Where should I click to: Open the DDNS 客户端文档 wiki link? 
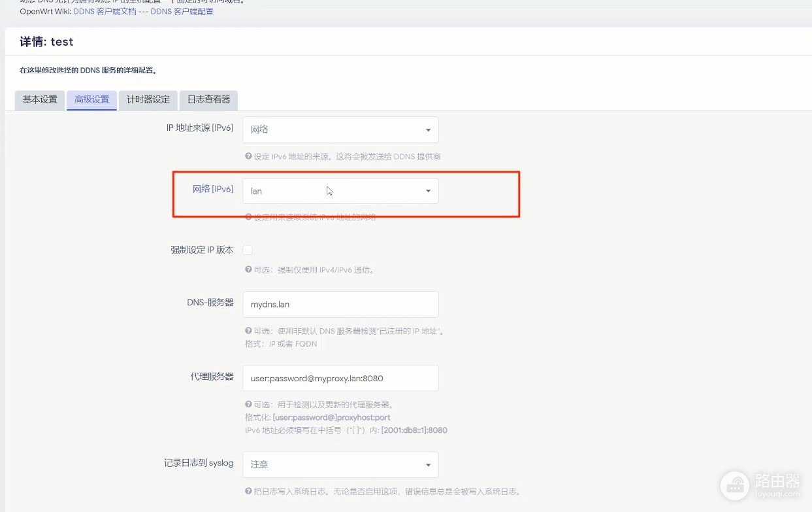click(105, 12)
